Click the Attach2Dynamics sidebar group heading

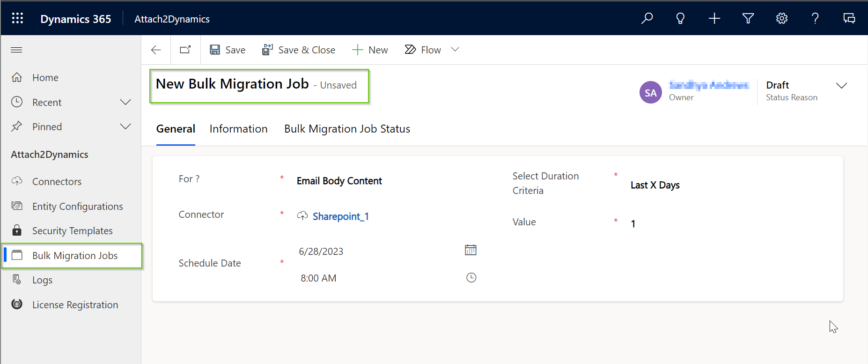[50, 155]
